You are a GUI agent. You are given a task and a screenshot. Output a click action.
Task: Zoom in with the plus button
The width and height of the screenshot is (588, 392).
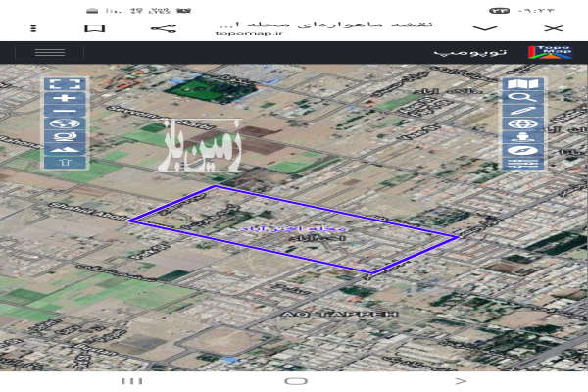coord(65,99)
